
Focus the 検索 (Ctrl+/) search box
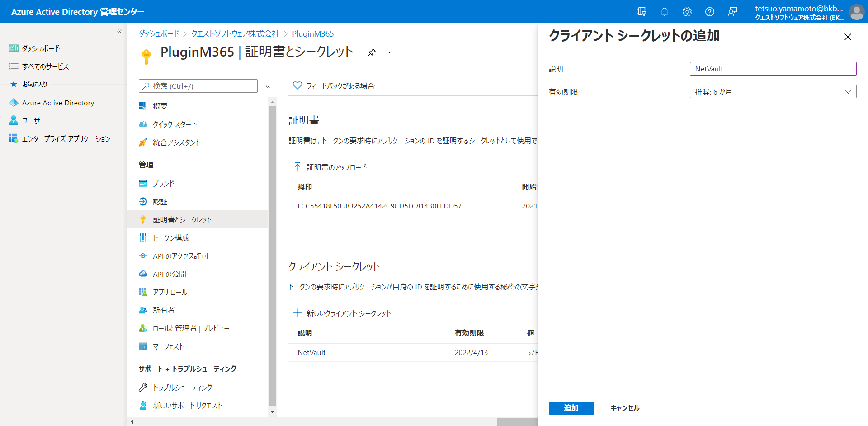pyautogui.click(x=198, y=86)
